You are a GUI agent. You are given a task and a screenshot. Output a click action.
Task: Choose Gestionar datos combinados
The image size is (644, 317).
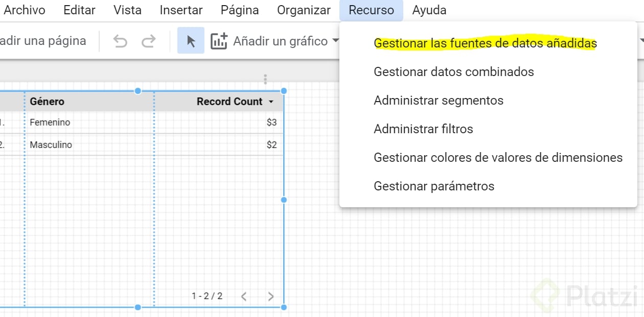454,72
